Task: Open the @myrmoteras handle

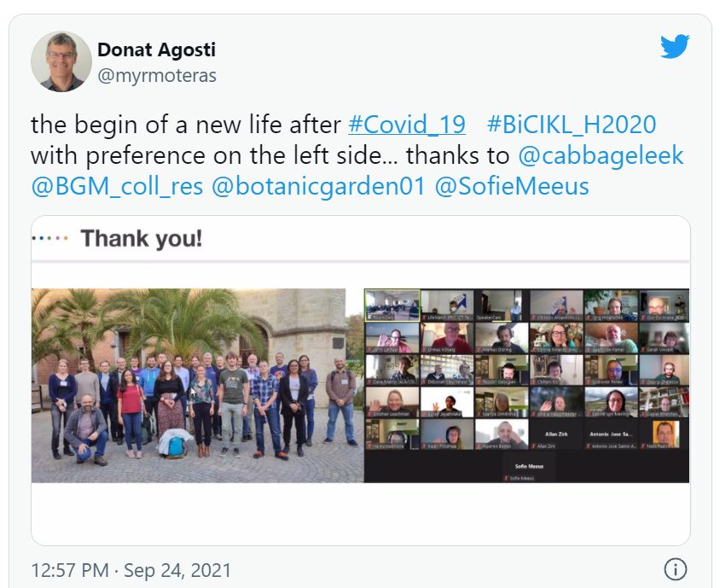Action: [157, 75]
